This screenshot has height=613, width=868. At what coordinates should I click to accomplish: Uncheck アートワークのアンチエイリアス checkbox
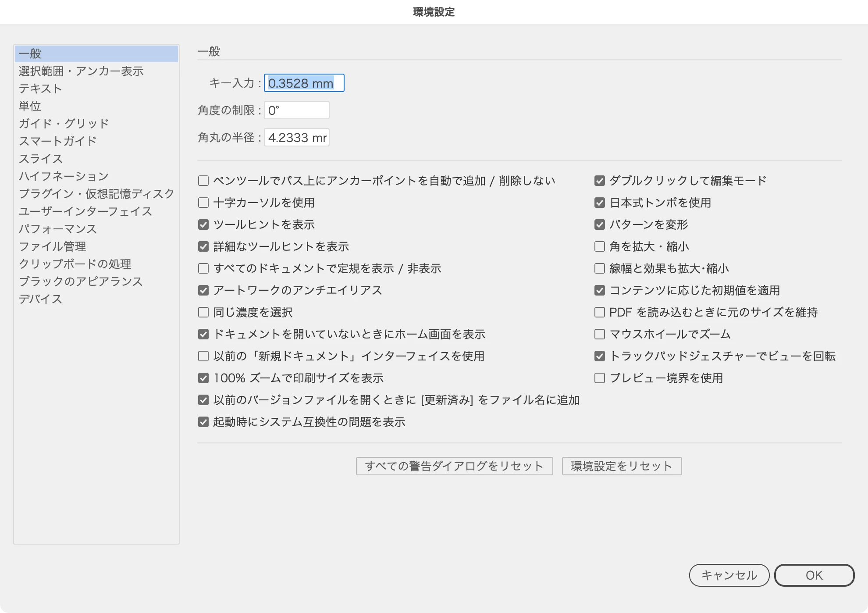[203, 290]
